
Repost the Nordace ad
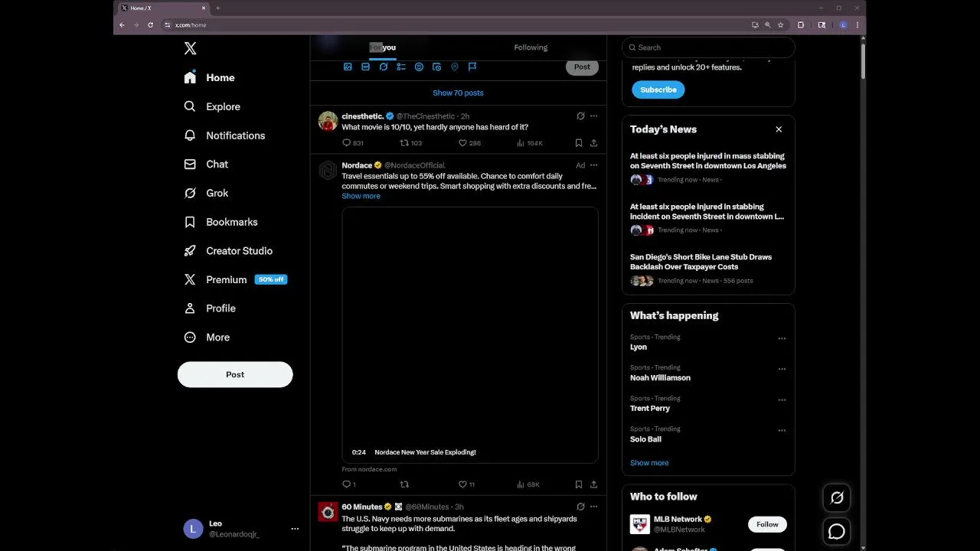404,484
